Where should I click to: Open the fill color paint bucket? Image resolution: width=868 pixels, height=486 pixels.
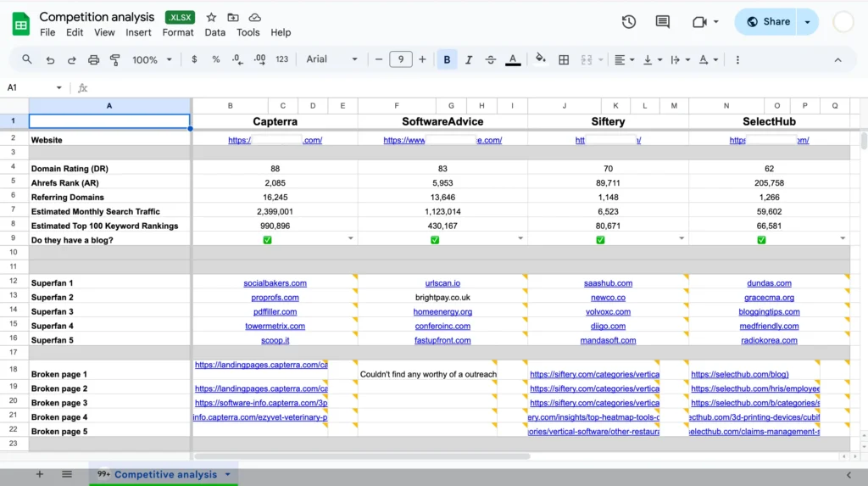click(x=541, y=59)
